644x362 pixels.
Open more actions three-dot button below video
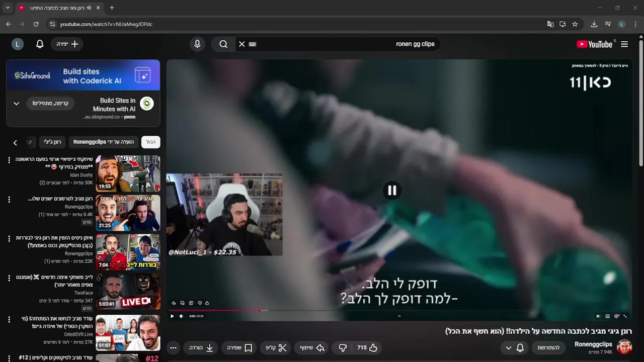[173, 347]
